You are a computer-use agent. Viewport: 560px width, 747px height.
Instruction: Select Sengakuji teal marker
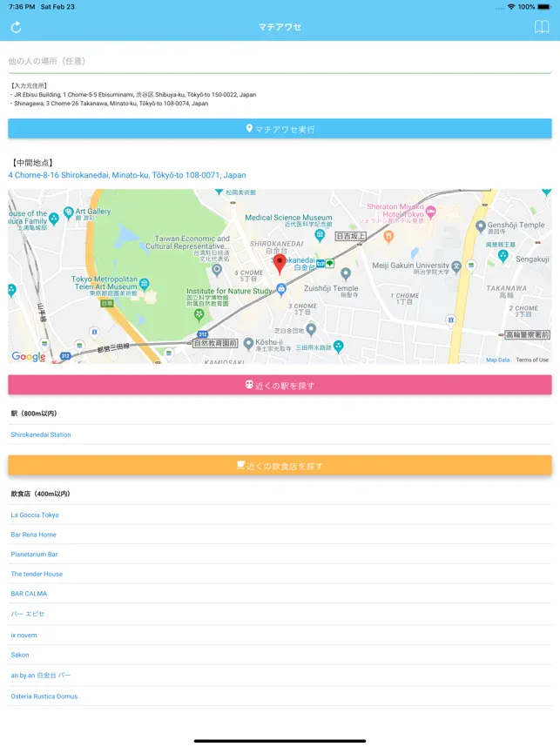point(503,256)
